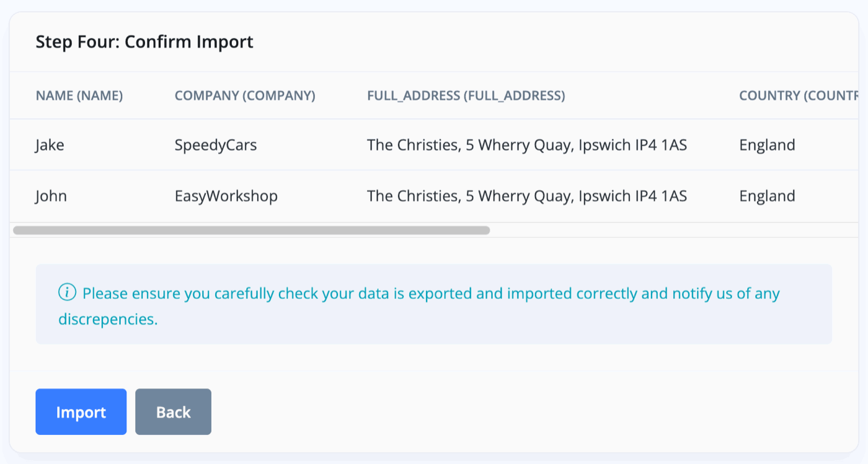Viewport: 868px width, 464px height.
Task: Select the address in John's row
Action: (526, 196)
